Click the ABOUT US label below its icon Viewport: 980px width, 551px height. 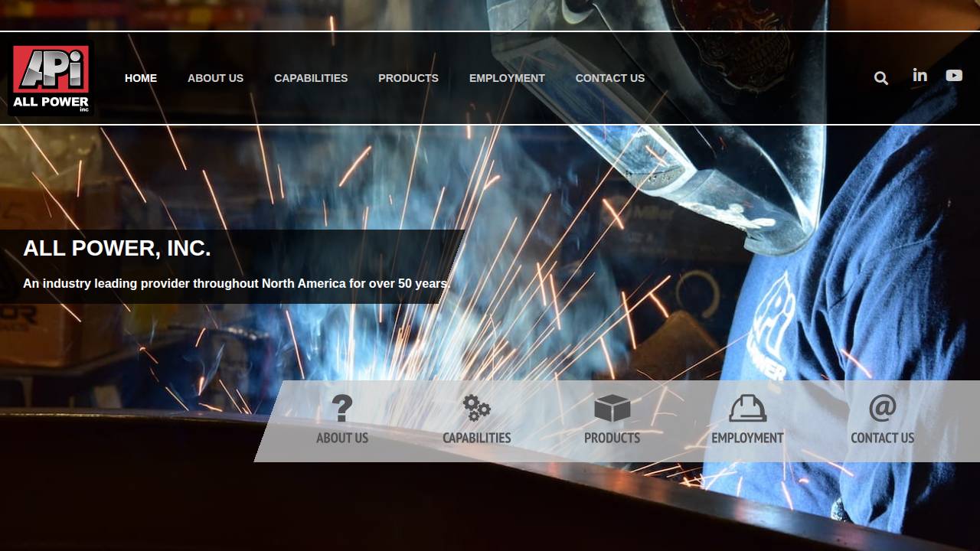click(341, 438)
